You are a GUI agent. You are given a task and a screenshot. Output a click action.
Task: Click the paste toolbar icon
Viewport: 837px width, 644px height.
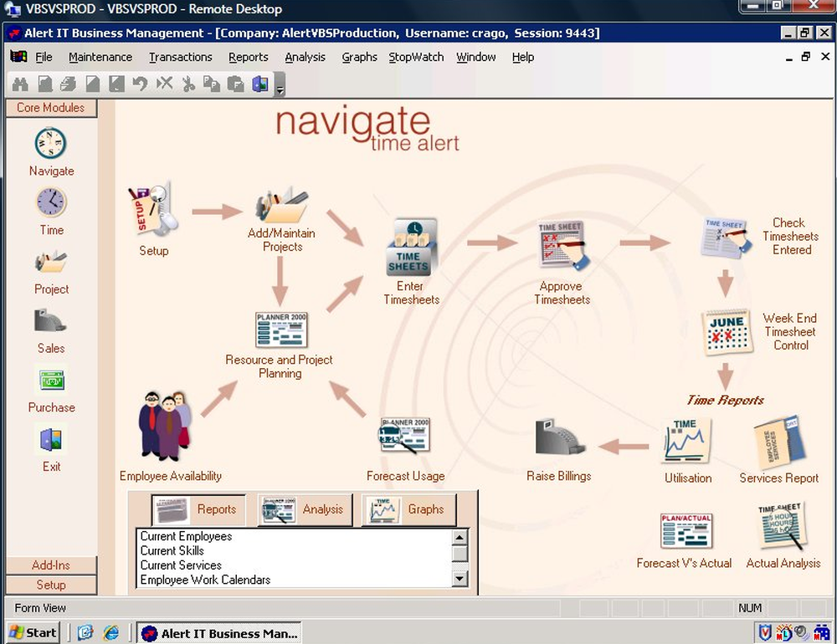tap(235, 84)
